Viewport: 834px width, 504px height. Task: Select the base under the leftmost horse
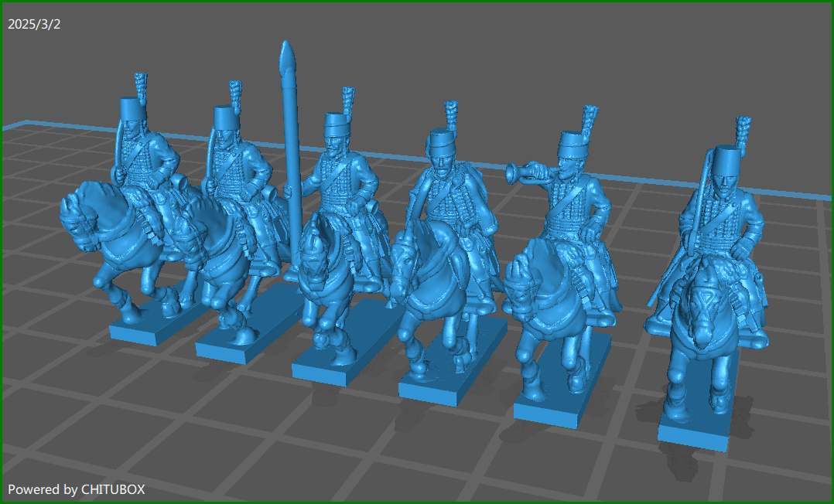tap(147, 332)
